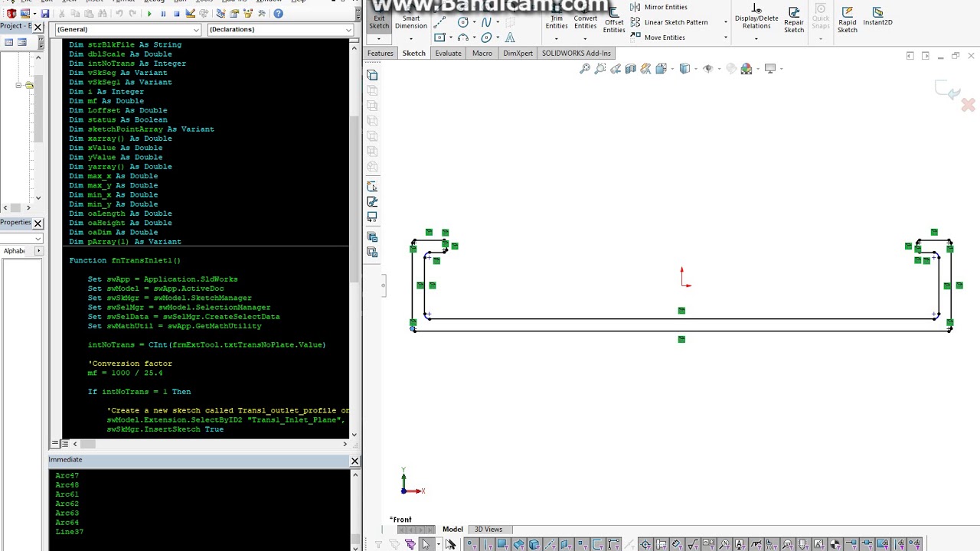The image size is (980, 551).
Task: Open View Settings monitor icon dropdown
Action: [770, 69]
